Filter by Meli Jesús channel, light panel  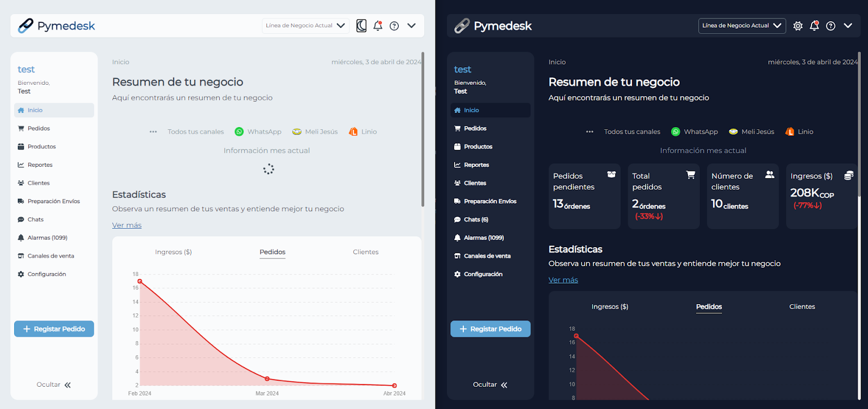(315, 131)
